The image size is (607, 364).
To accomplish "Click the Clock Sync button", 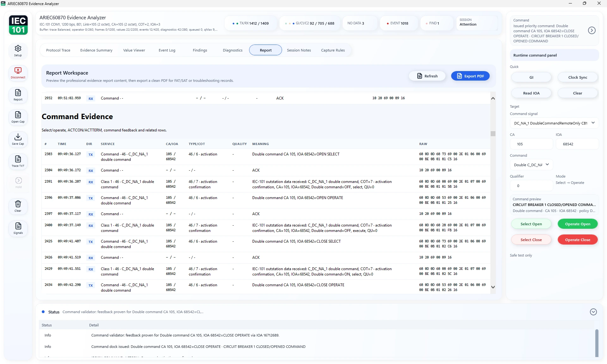I will coord(578,77).
